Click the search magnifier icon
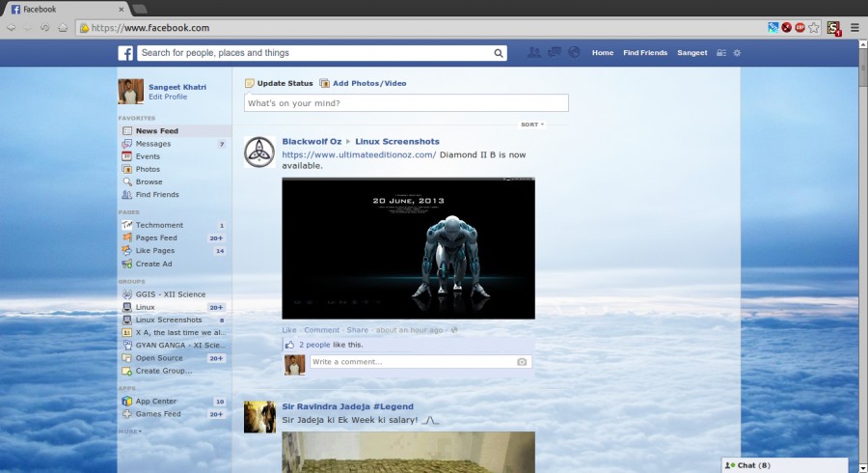The height and width of the screenshot is (473, 868). (499, 53)
